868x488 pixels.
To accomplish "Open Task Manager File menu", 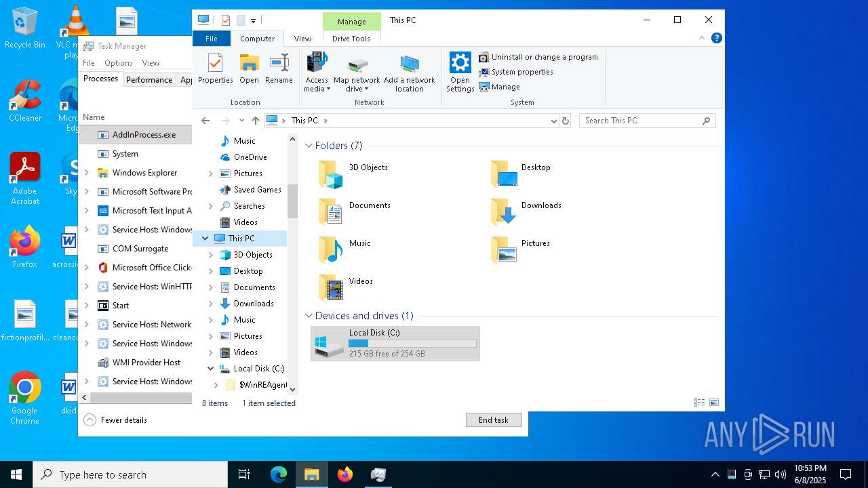I will (x=89, y=63).
